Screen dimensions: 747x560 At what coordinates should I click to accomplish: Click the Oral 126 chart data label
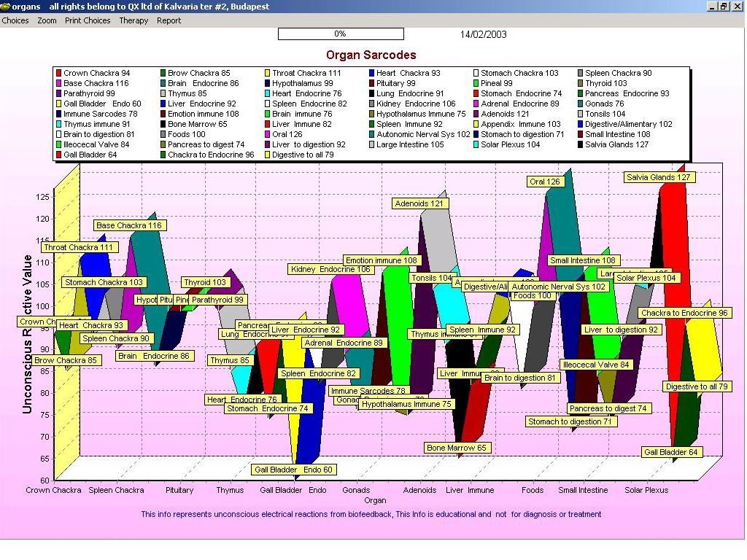544,182
